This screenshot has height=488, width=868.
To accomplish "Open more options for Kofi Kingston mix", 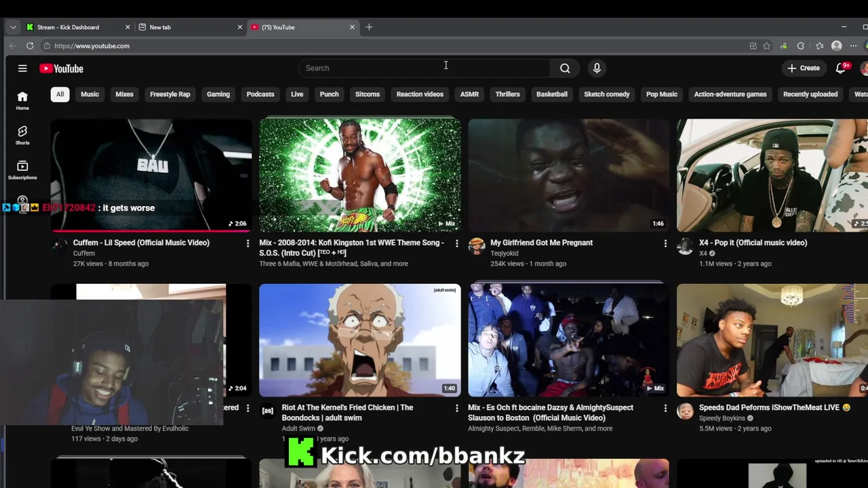I will [456, 243].
